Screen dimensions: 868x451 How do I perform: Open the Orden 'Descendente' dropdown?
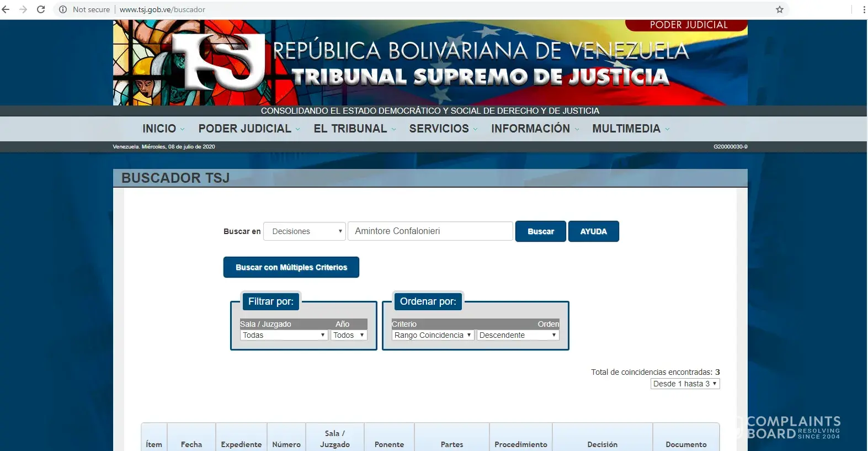[x=518, y=335]
